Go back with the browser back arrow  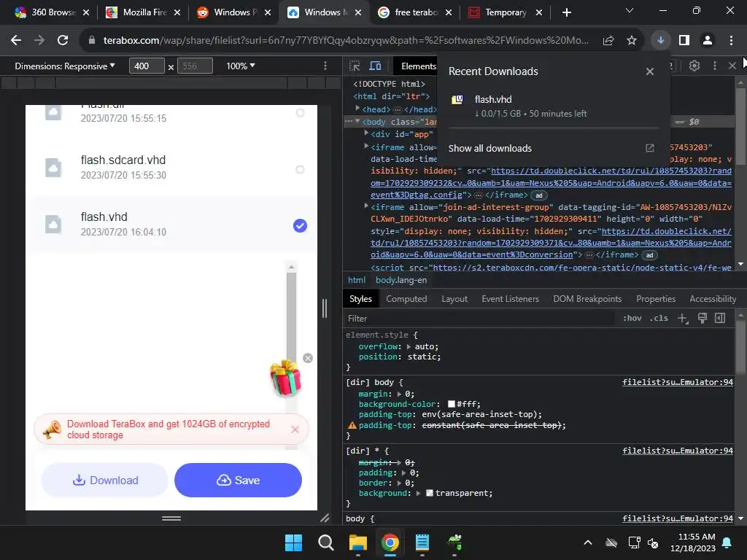(16, 41)
